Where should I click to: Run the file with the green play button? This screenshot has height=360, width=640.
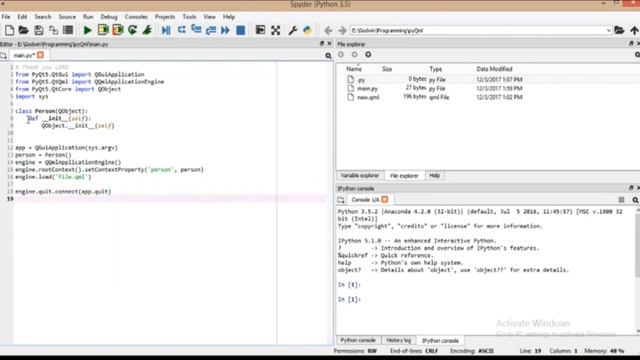coord(87,30)
